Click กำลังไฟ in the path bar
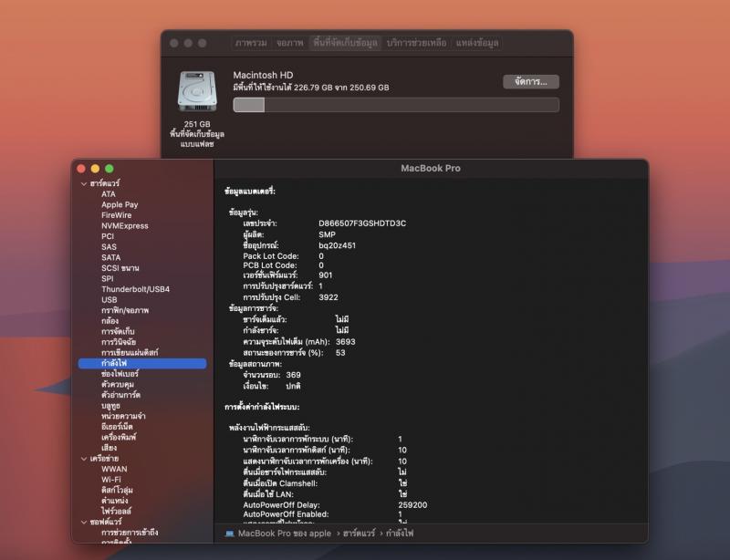 [400, 534]
